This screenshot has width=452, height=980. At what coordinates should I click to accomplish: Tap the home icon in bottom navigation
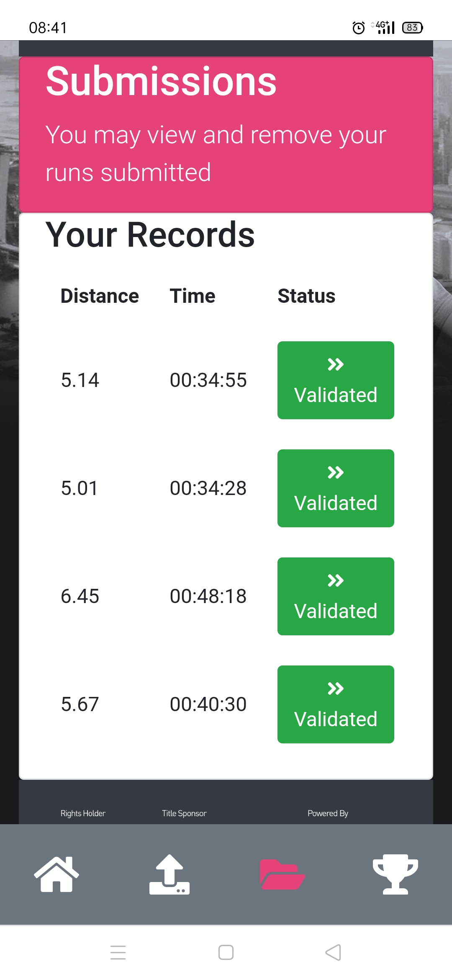coord(56,874)
